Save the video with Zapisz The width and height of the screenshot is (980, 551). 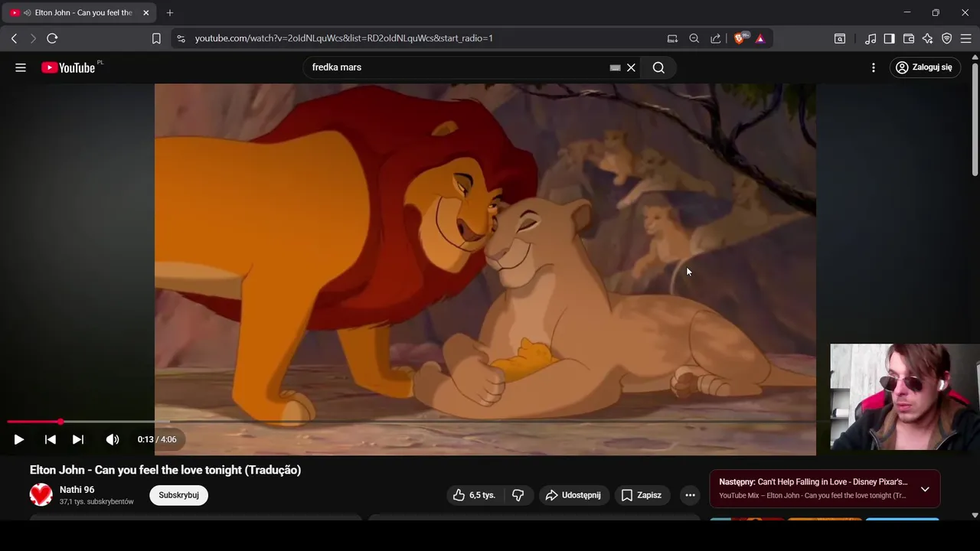point(642,495)
